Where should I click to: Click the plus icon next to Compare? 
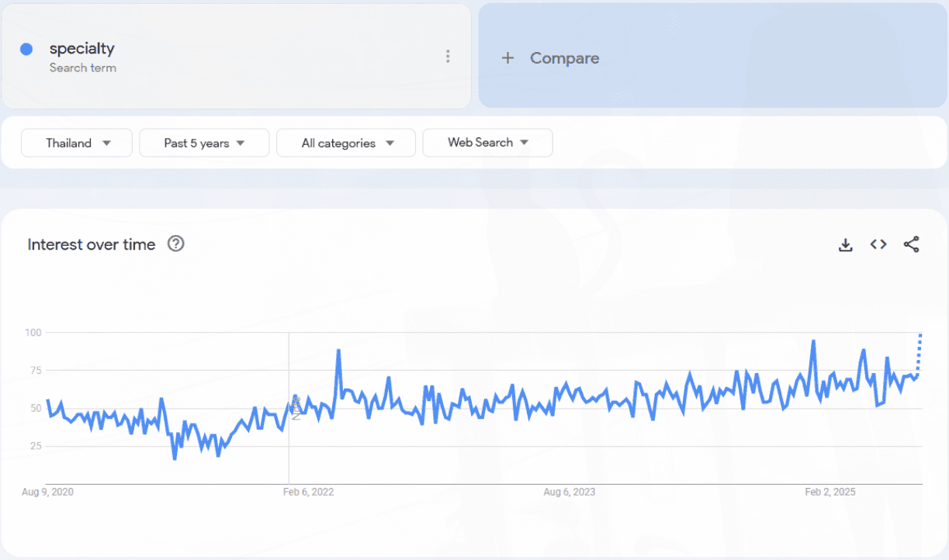click(507, 58)
